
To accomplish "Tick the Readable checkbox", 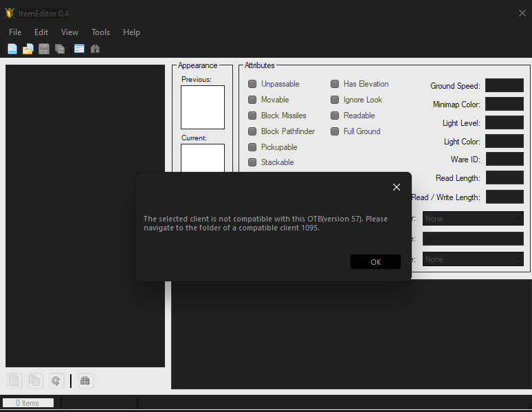I will click(335, 116).
